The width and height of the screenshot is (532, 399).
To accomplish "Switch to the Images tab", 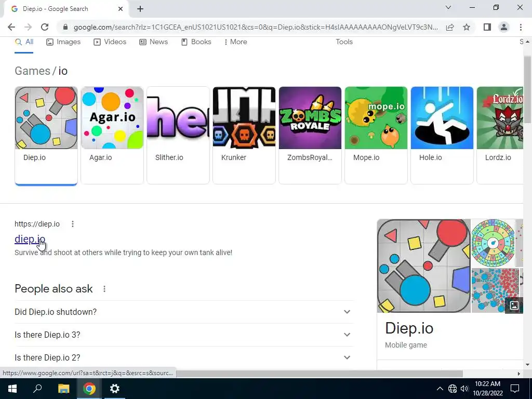I will click(63, 42).
